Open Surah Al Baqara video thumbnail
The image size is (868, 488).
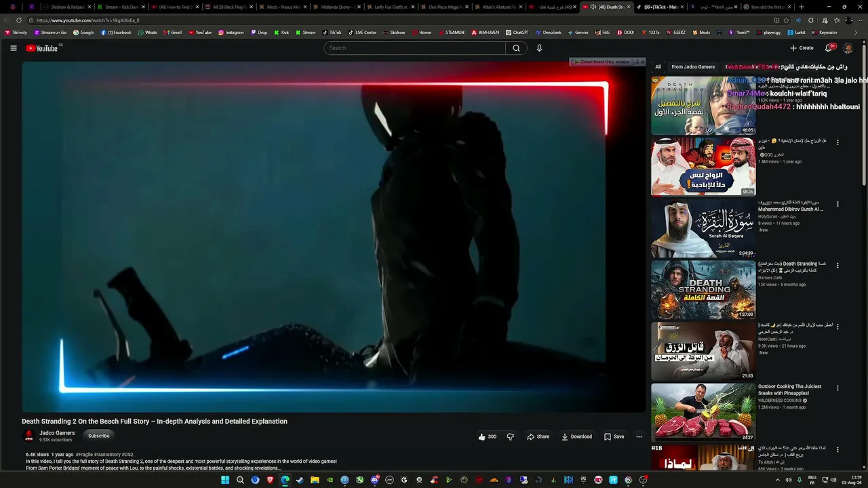pyautogui.click(x=703, y=228)
